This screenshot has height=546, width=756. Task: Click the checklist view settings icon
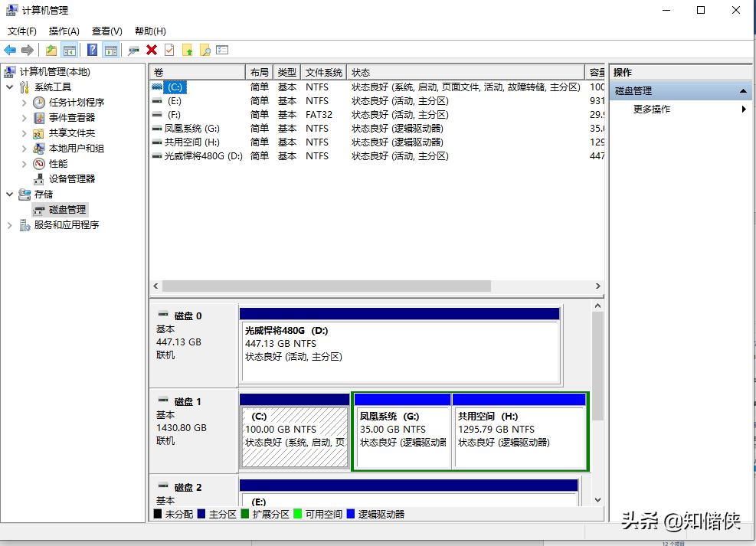[222, 50]
